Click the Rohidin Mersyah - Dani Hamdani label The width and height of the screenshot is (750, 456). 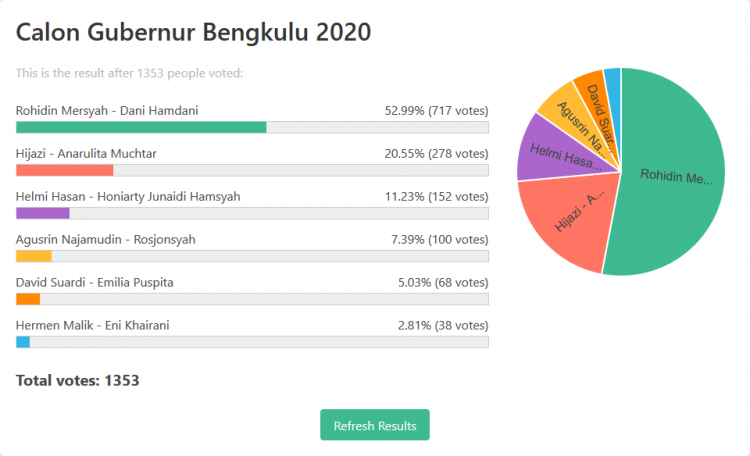(107, 111)
